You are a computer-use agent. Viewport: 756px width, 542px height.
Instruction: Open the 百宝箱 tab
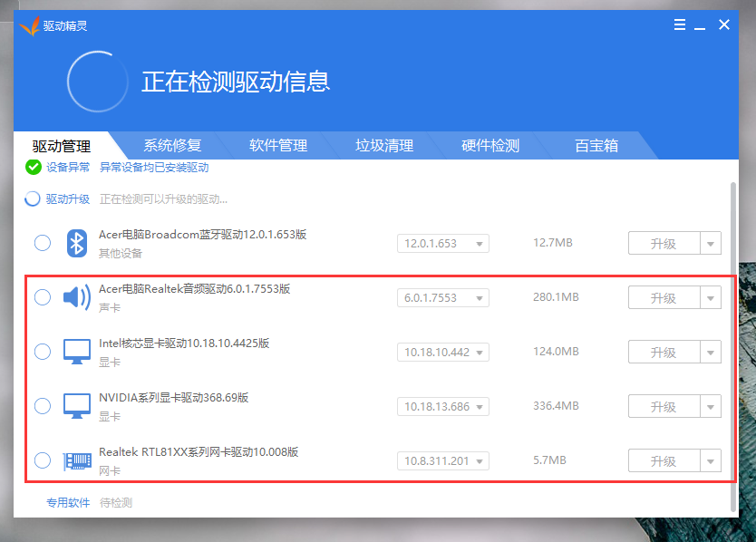coord(596,145)
